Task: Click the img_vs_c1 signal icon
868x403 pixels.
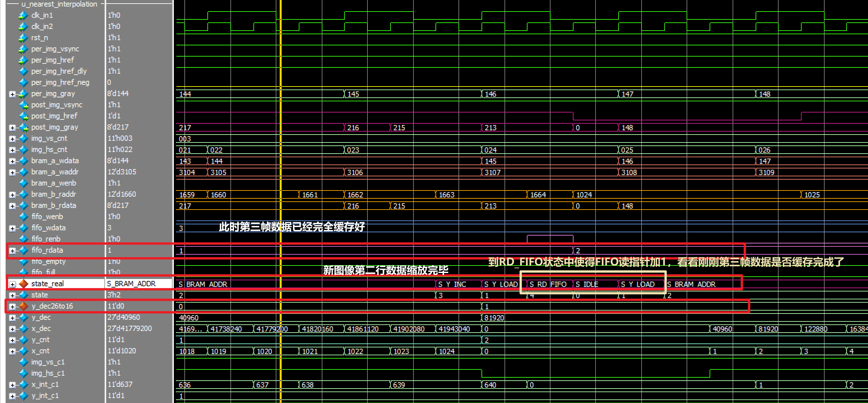Action: tap(24, 362)
